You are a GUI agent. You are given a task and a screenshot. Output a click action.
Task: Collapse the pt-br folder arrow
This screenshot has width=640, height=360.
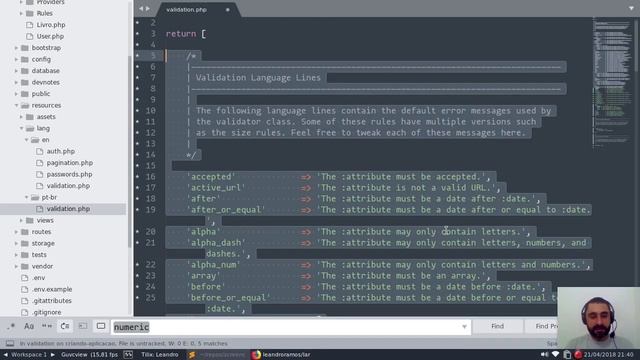pyautogui.click(x=26, y=197)
